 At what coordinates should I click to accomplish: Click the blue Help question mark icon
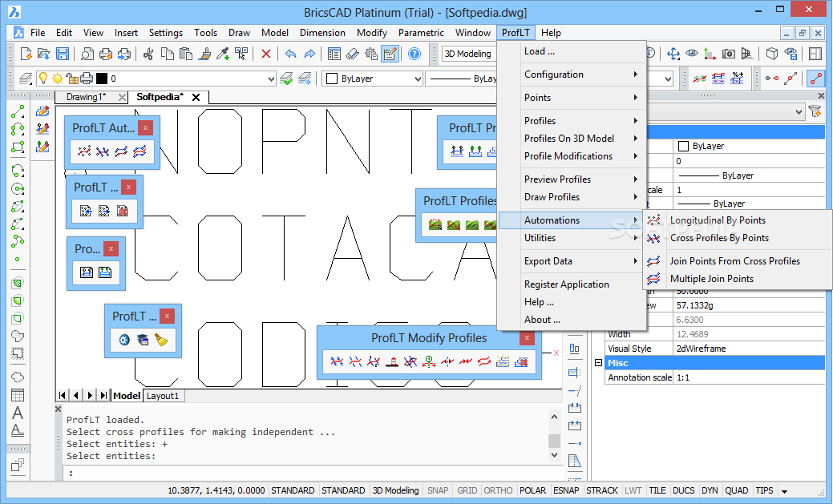(414, 54)
